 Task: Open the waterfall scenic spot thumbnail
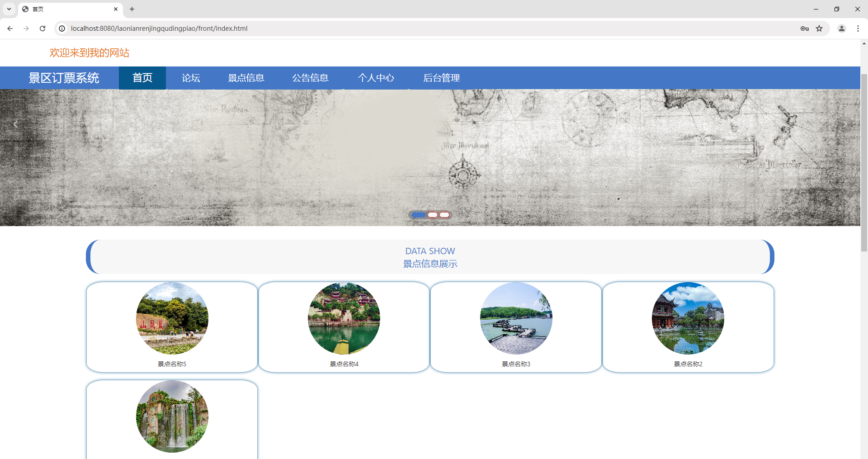pos(172,416)
